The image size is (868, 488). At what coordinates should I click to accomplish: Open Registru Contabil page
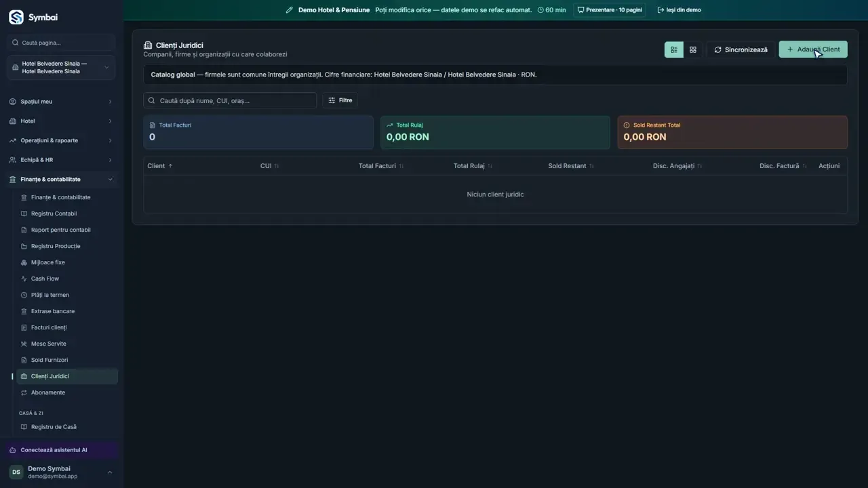pos(66,213)
